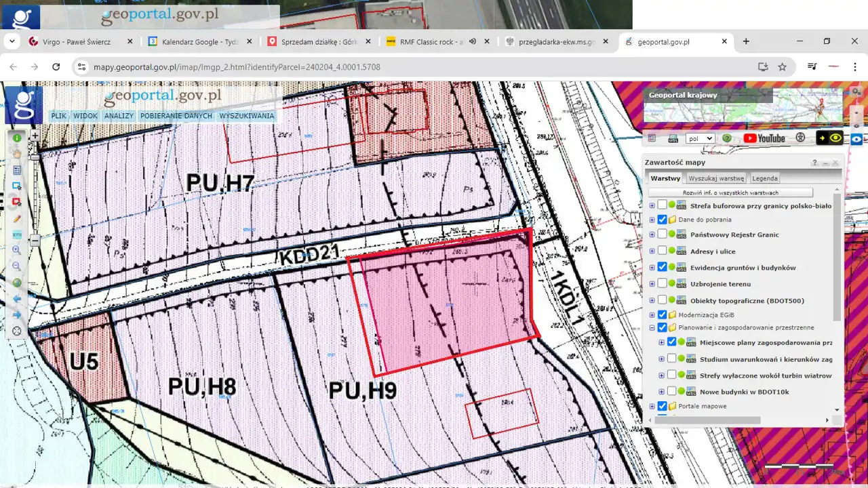Open the pol language dropdown
Screen dimensions: 868x488
point(701,138)
